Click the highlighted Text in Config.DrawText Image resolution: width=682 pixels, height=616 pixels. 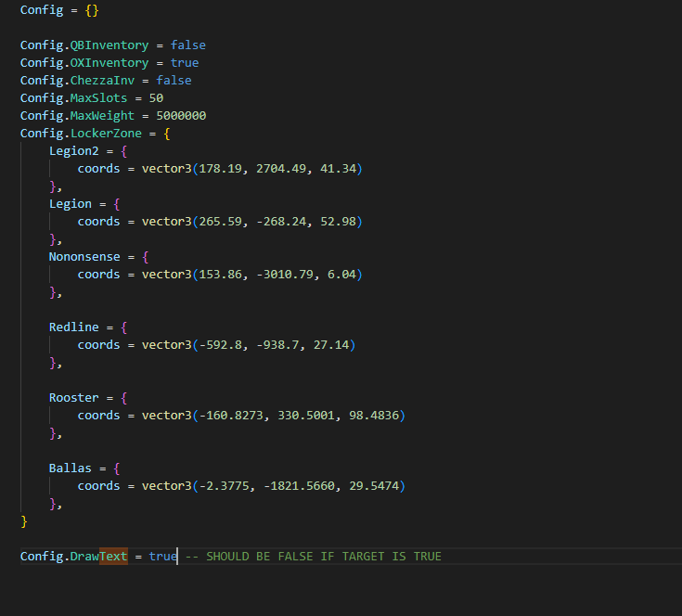coord(113,557)
